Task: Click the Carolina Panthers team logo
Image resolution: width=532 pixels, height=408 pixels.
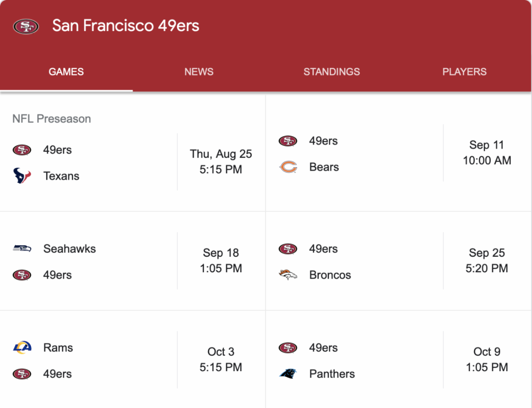Action: point(288,374)
